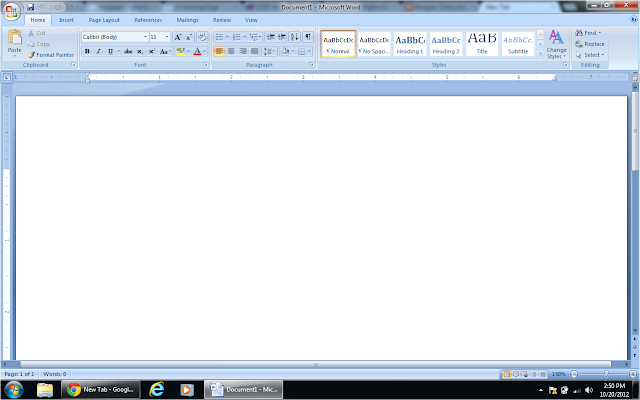
Task: Click the horizontal scrollbar thumb
Action: pyautogui.click(x=316, y=364)
